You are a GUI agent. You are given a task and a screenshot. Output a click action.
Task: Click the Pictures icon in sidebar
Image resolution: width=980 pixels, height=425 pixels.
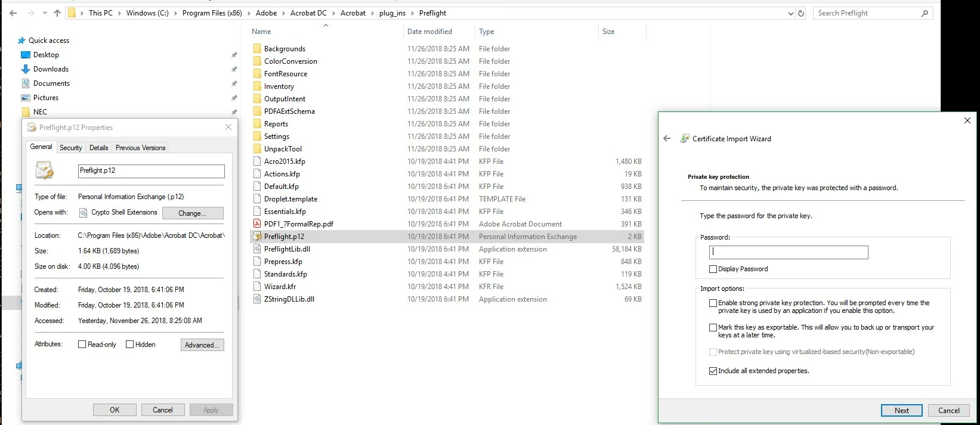(26, 98)
